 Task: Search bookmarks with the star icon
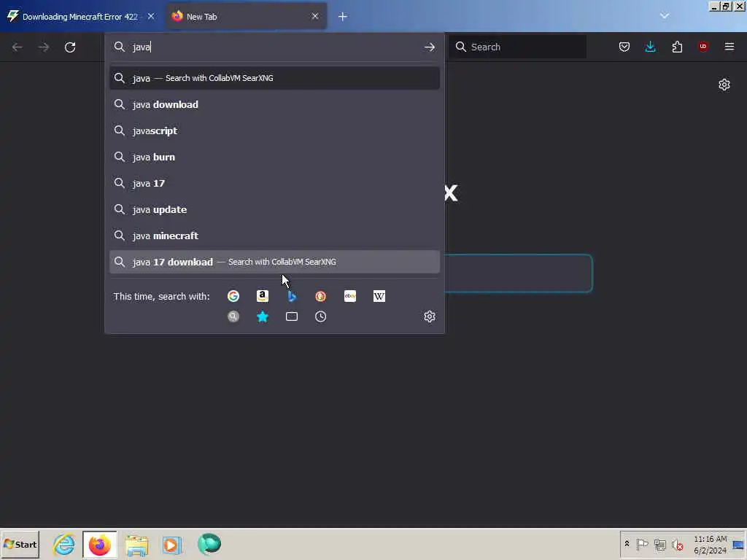[263, 316]
